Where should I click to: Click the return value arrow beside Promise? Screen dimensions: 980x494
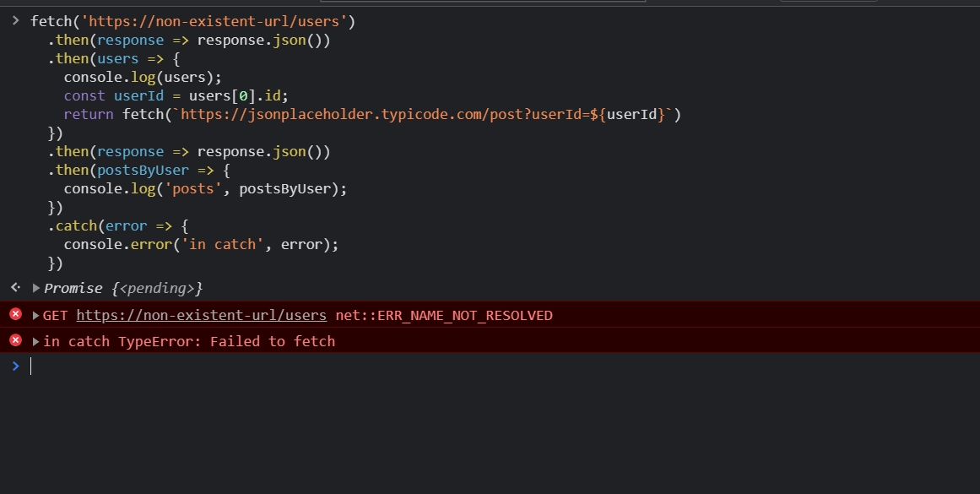click(15, 288)
